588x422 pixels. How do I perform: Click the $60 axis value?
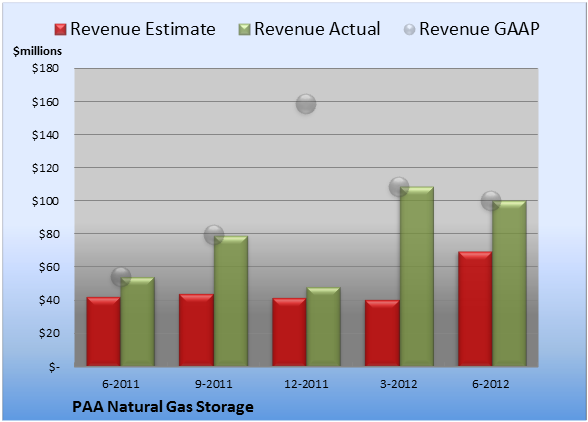click(x=49, y=267)
